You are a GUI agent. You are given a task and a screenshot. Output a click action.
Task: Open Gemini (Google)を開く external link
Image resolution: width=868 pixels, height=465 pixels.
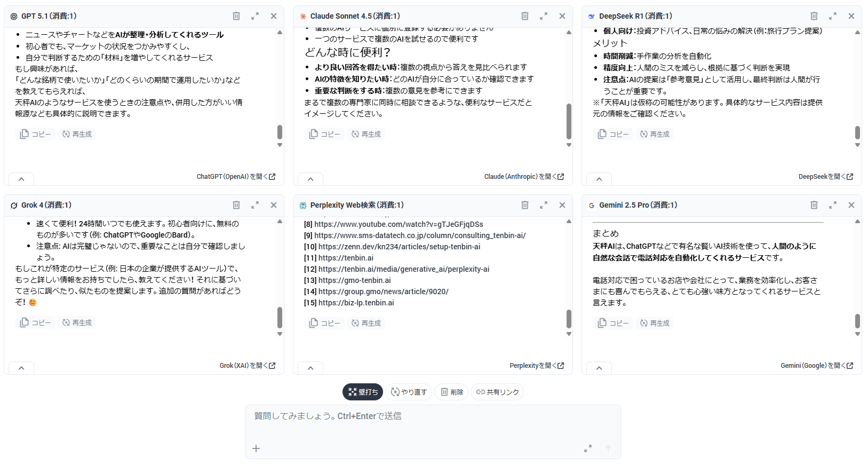[x=817, y=366]
